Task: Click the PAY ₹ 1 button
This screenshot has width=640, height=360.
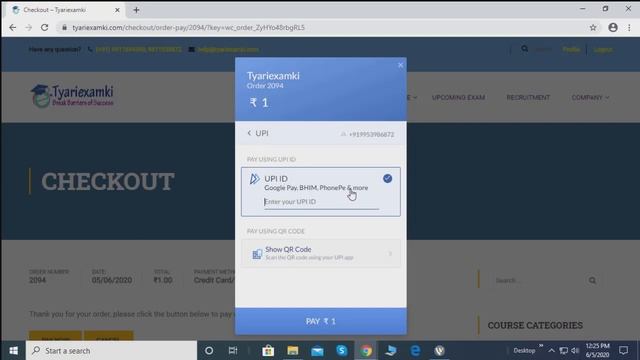Action: (x=321, y=321)
